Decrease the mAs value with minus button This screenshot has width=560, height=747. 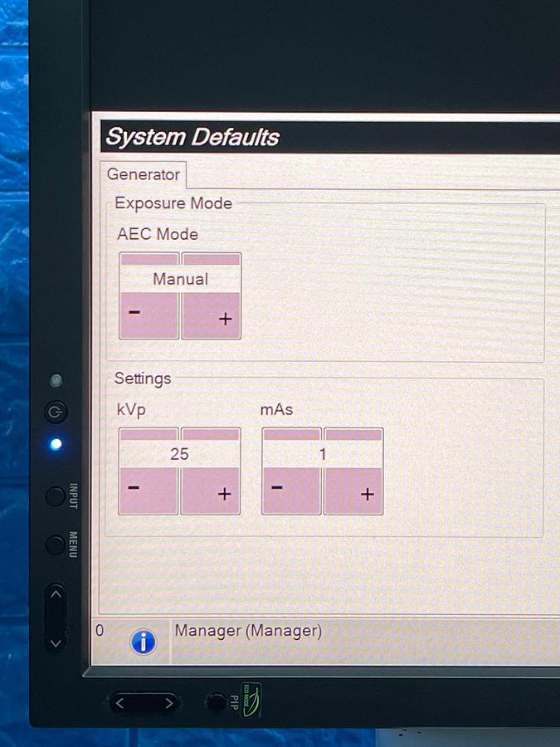click(291, 491)
